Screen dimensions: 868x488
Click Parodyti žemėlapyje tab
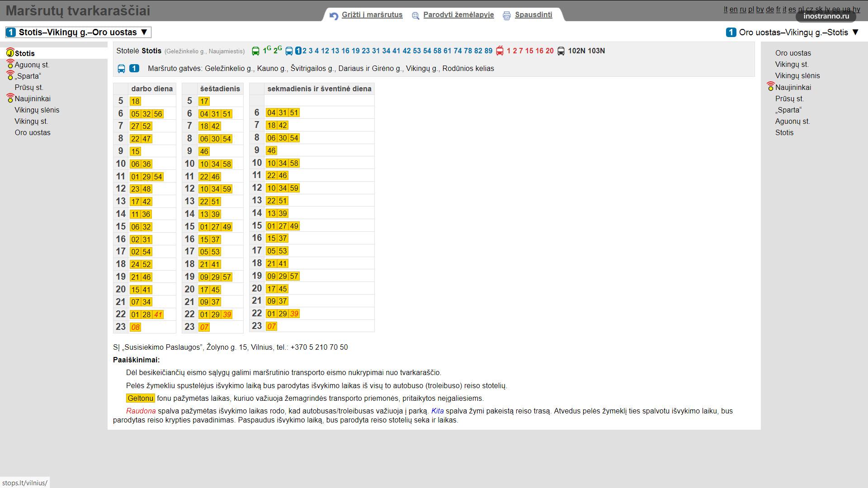point(458,15)
